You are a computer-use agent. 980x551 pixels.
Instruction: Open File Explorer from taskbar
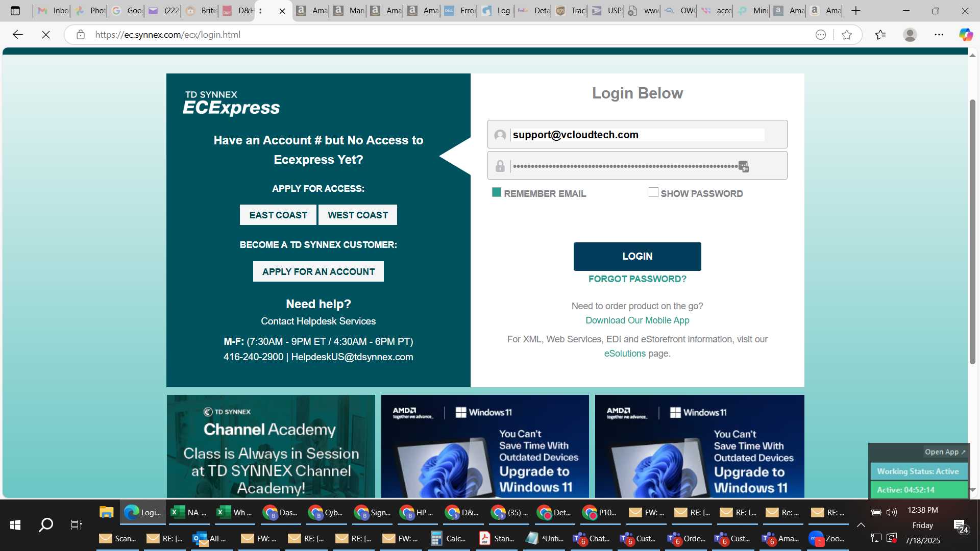pos(106,512)
